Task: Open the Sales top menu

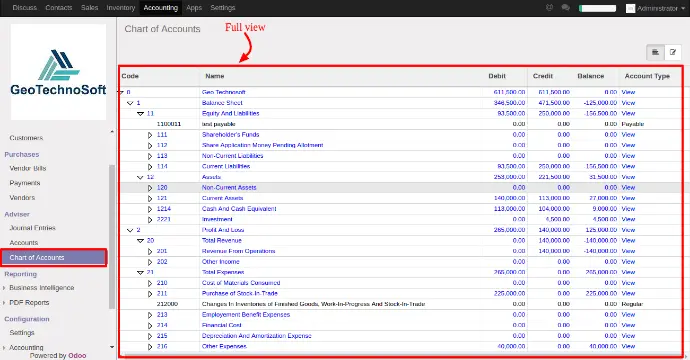Action: pyautogui.click(x=89, y=7)
